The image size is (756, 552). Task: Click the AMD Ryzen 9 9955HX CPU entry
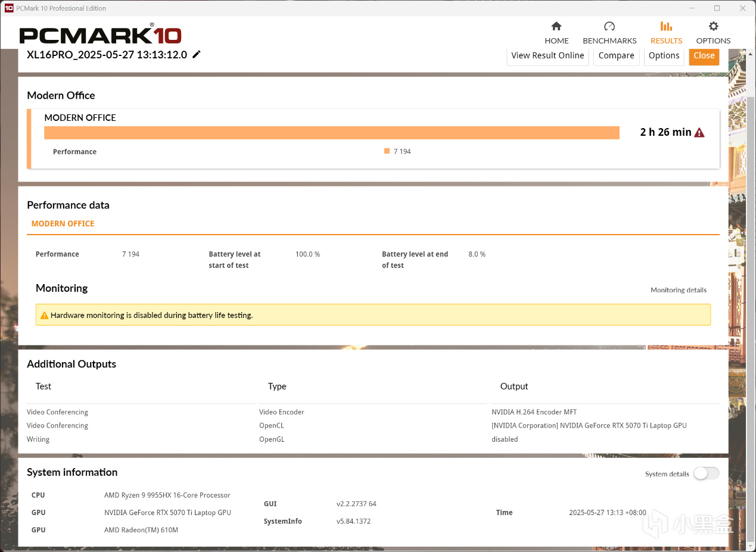(167, 495)
